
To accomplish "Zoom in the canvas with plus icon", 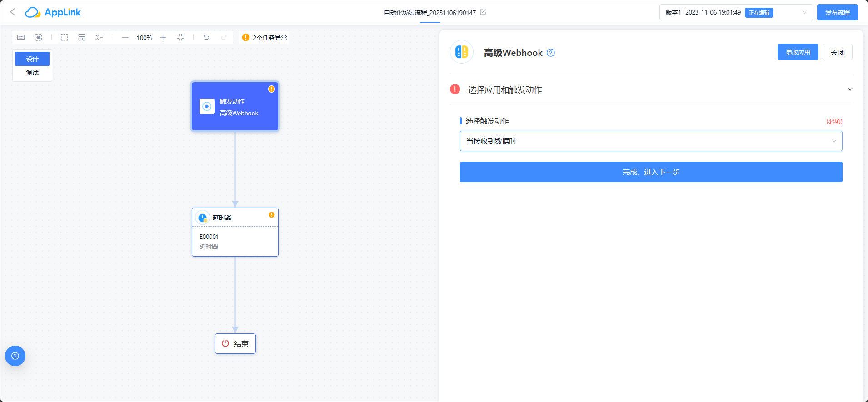I will [163, 37].
